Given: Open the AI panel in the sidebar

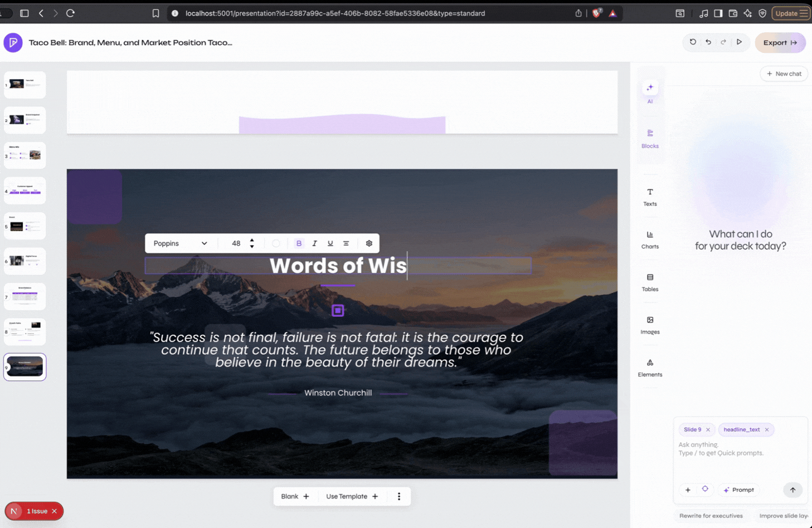Looking at the screenshot, I should (650, 92).
